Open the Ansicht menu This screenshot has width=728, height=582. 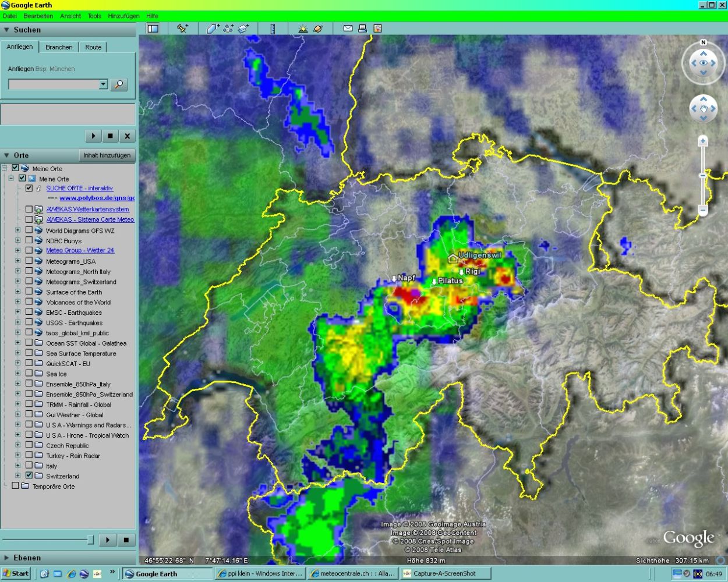pyautogui.click(x=70, y=16)
